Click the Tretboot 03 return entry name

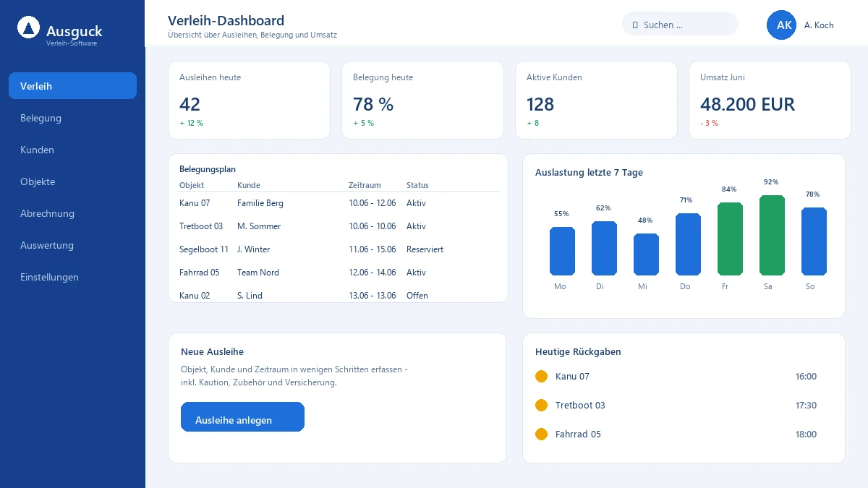(580, 405)
